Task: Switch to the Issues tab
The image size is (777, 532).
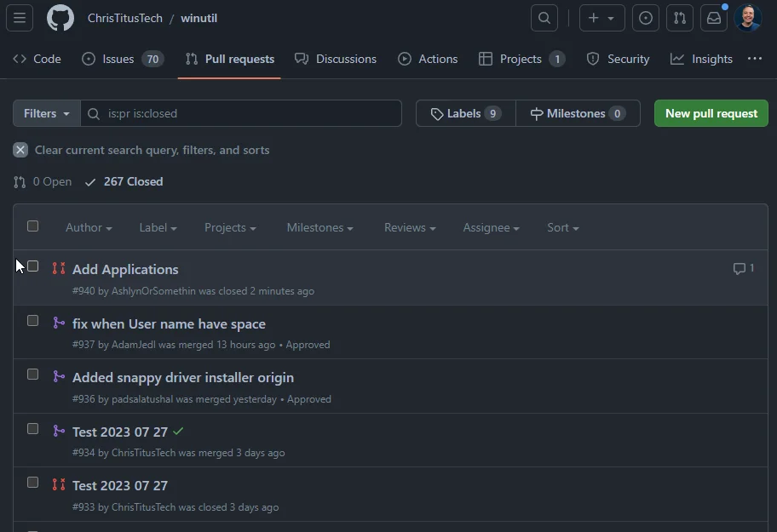Action: coord(123,59)
